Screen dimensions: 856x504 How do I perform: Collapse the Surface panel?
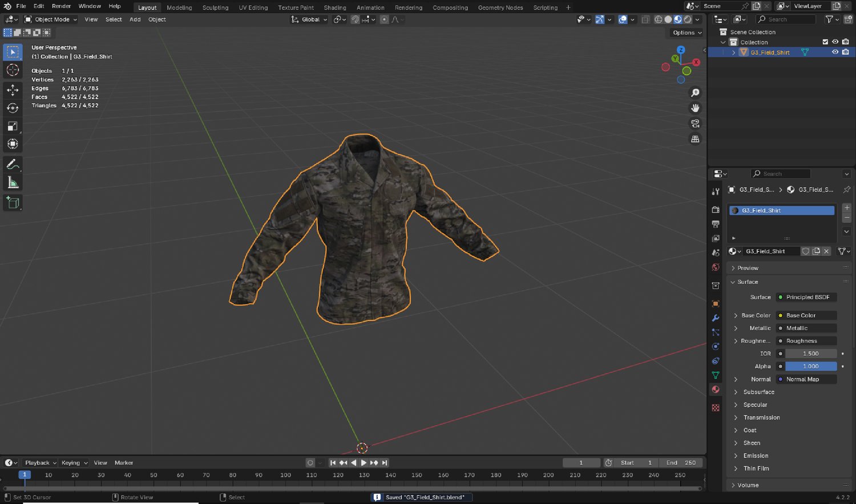[748, 282]
